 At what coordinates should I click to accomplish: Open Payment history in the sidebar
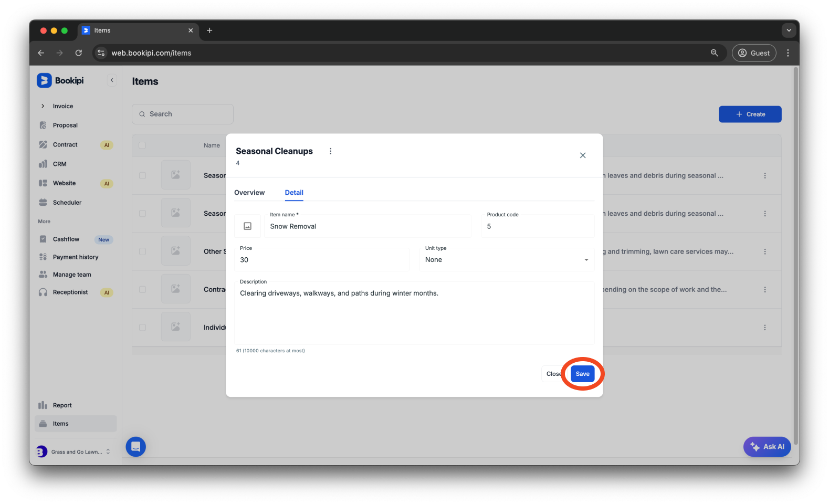[76, 257]
